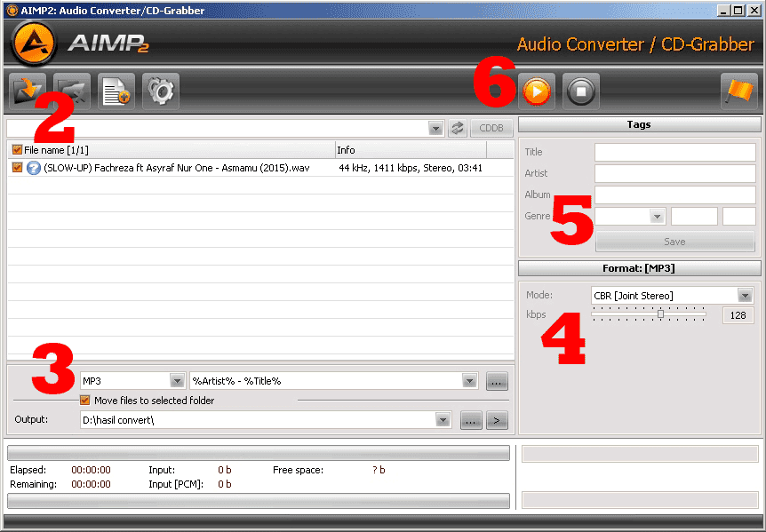The image size is (766, 532).
Task: Click the browse button beside naming template
Action: 497,381
